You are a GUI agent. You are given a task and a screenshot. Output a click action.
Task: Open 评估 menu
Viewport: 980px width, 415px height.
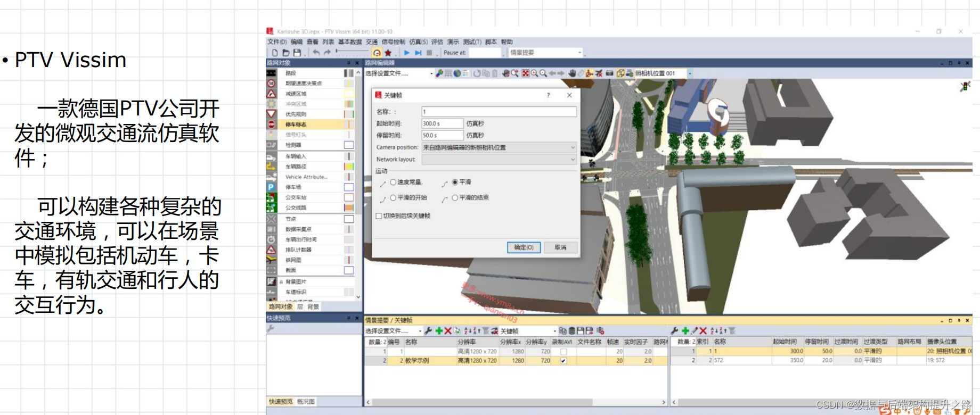click(437, 41)
